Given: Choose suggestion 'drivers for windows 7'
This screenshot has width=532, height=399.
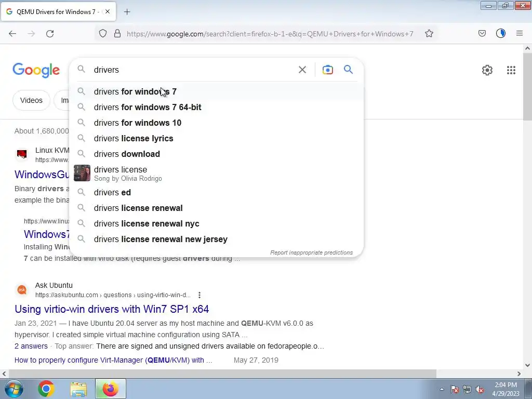Looking at the screenshot, I should click(x=217, y=91).
